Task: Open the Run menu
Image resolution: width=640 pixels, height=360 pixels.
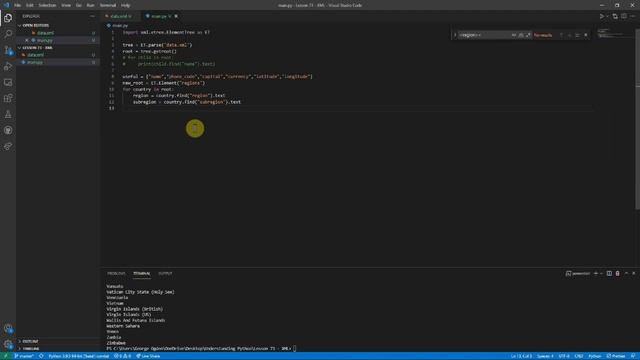Action: [90, 5]
